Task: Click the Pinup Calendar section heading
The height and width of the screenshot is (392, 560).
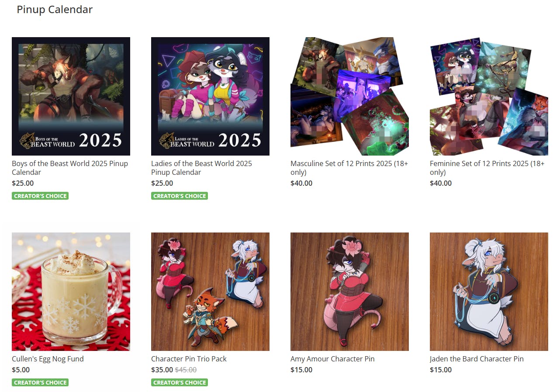Action: pos(55,10)
